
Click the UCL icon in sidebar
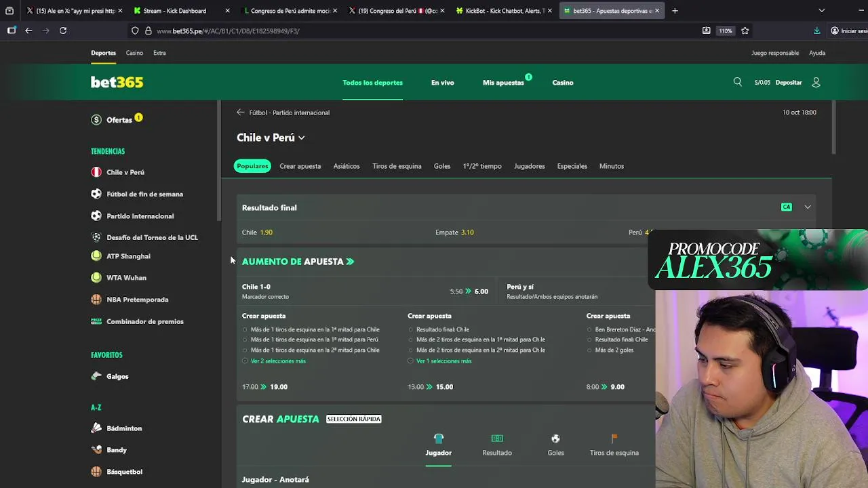[96, 237]
